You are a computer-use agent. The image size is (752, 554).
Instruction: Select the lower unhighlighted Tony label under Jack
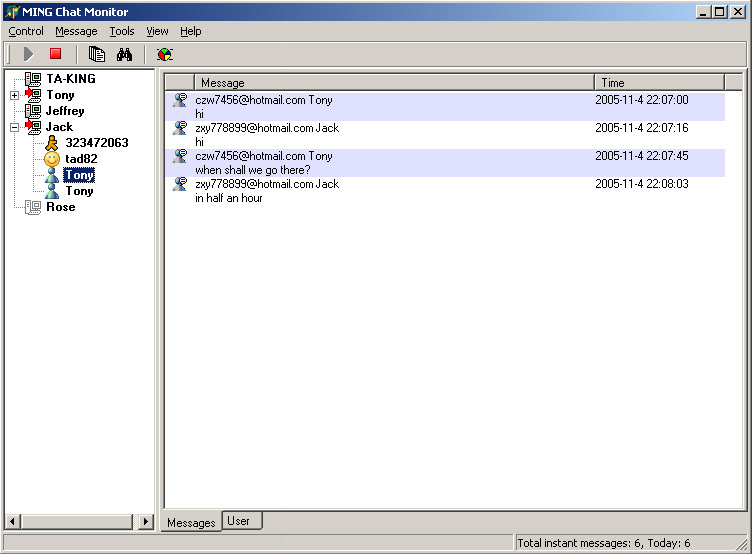79,191
